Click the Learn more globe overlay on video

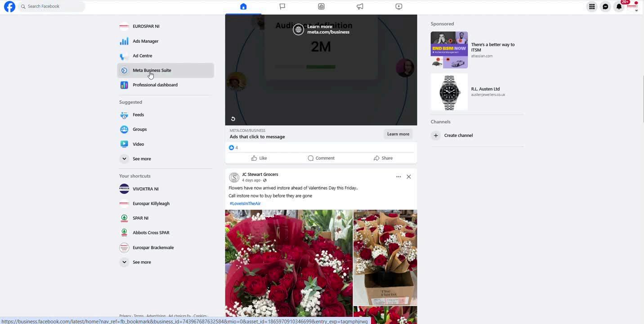[x=321, y=29]
